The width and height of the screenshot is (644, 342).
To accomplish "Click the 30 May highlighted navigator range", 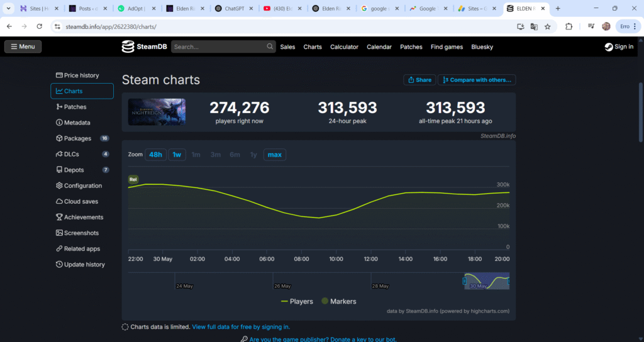I will point(487,281).
